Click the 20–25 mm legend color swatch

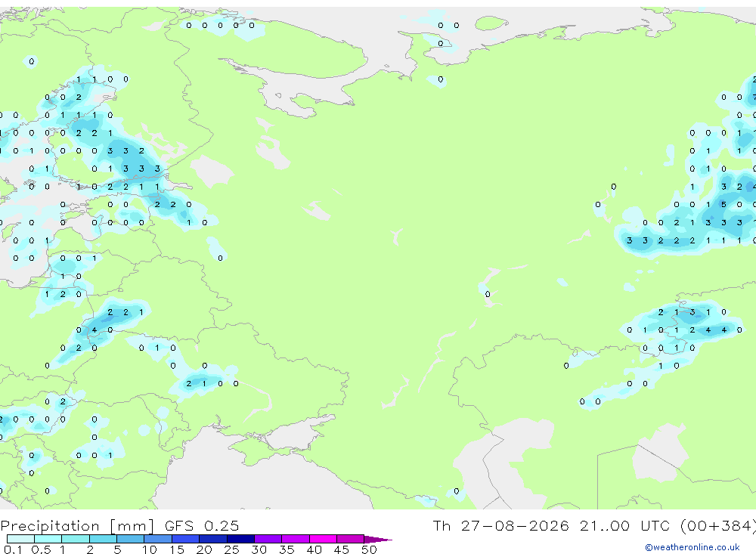tap(213, 539)
